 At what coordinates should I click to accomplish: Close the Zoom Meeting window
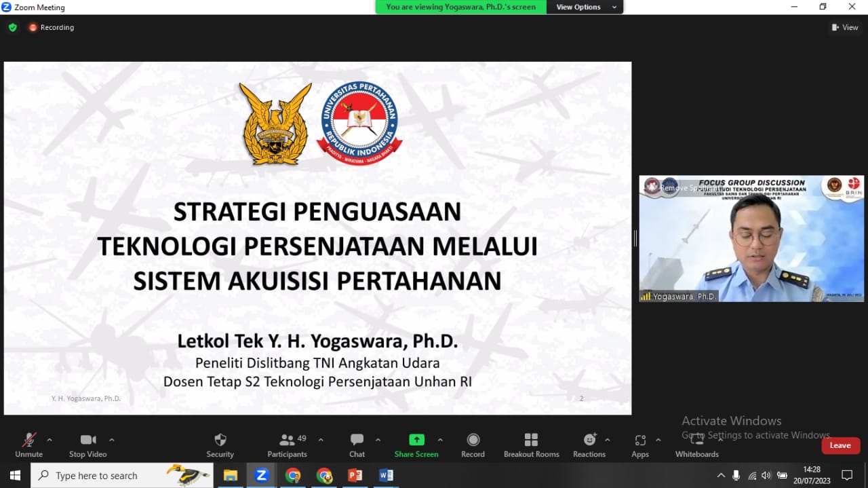(x=852, y=7)
